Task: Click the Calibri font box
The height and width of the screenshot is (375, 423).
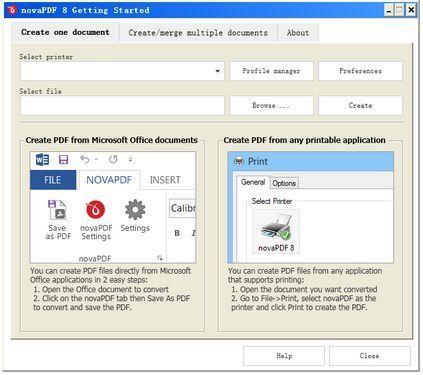Action: (182, 208)
